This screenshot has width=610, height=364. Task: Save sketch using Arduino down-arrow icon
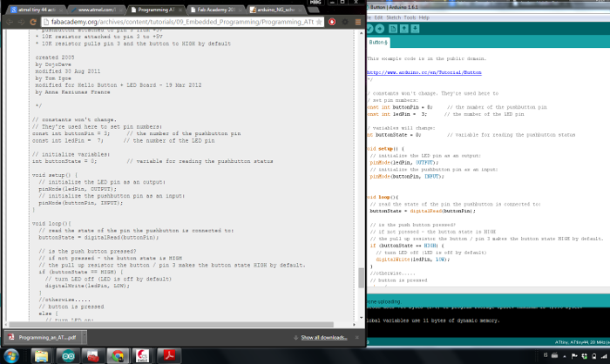[x=415, y=29]
